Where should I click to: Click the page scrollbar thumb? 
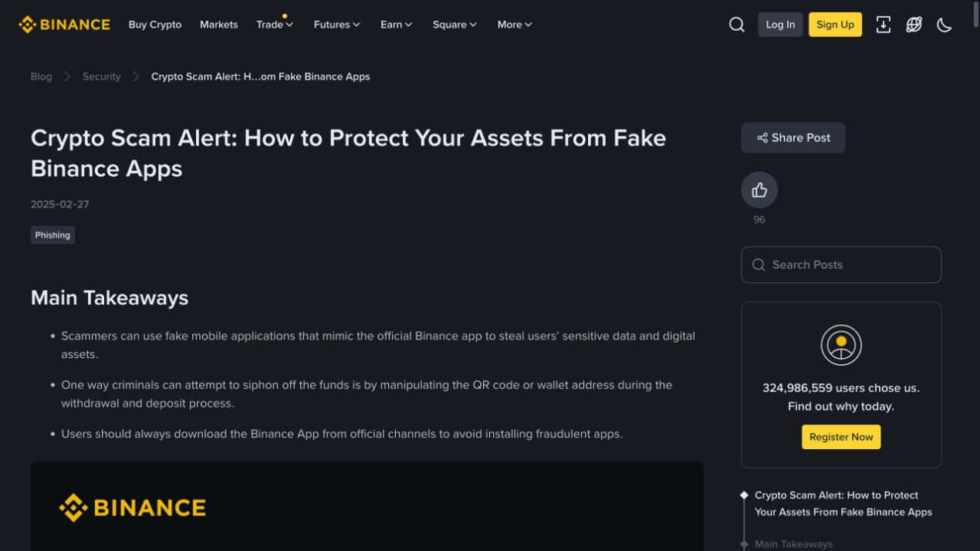(x=976, y=14)
